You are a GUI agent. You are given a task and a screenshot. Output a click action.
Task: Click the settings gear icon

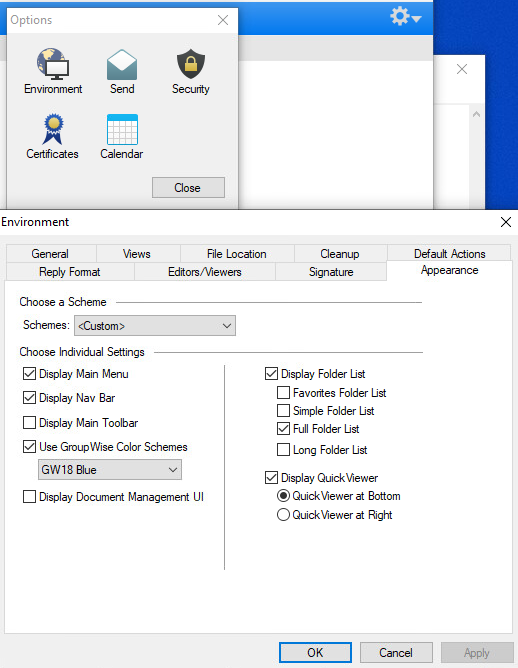(400, 16)
